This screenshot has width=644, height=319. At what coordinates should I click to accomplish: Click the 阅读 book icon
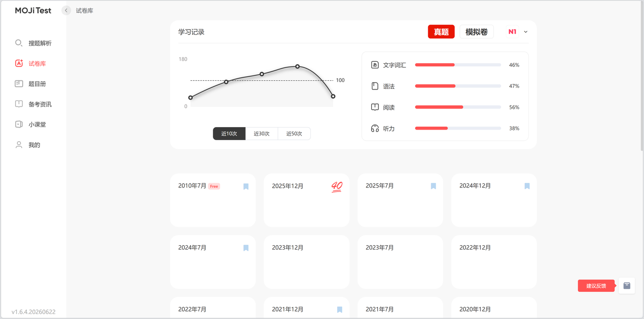375,107
